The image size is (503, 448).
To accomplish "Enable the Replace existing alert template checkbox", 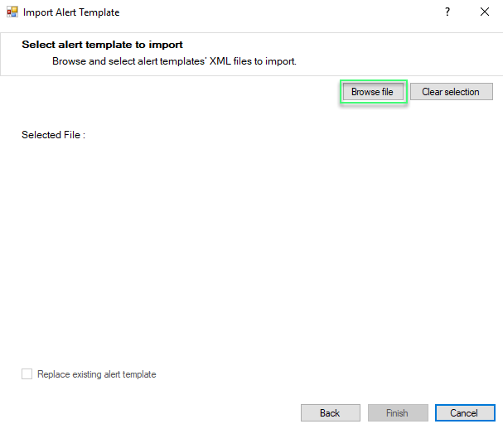I will point(27,374).
